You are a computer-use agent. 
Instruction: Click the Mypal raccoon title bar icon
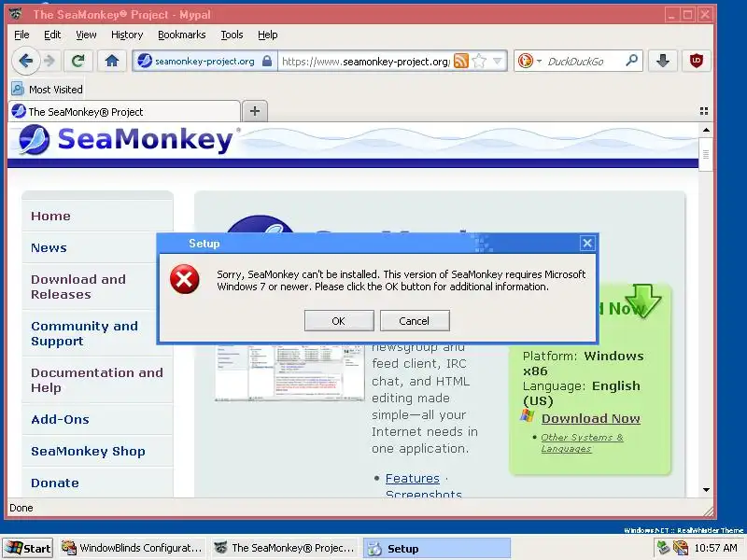17,14
